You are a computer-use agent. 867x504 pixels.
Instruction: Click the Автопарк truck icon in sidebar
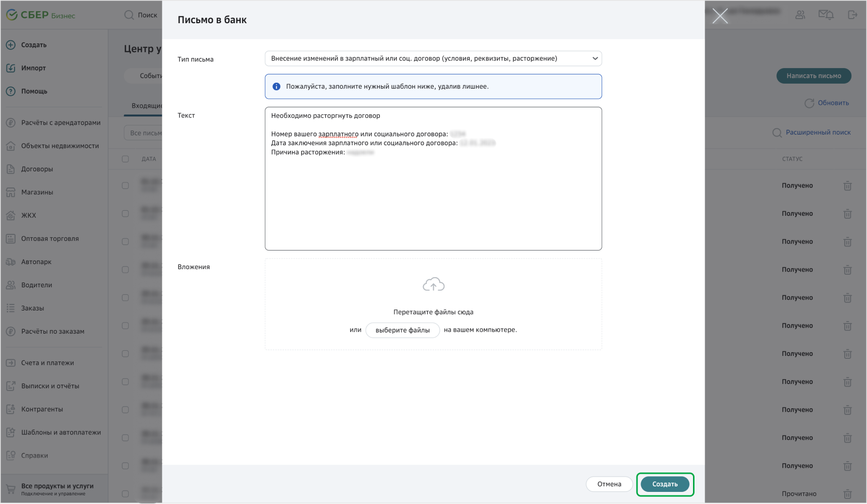tap(11, 262)
